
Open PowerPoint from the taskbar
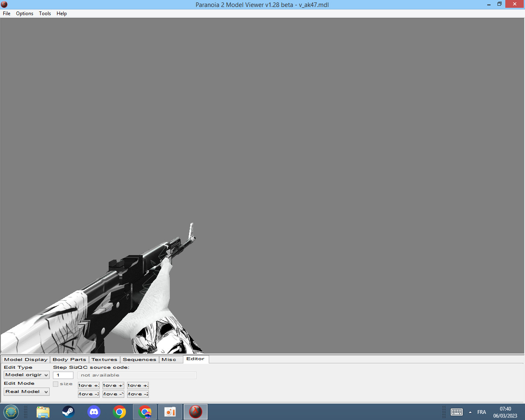click(x=170, y=412)
